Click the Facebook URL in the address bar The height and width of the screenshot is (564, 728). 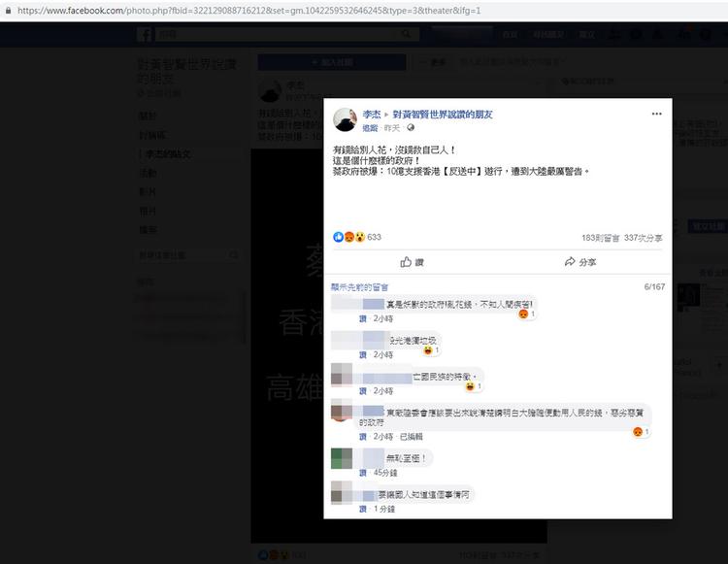click(248, 11)
